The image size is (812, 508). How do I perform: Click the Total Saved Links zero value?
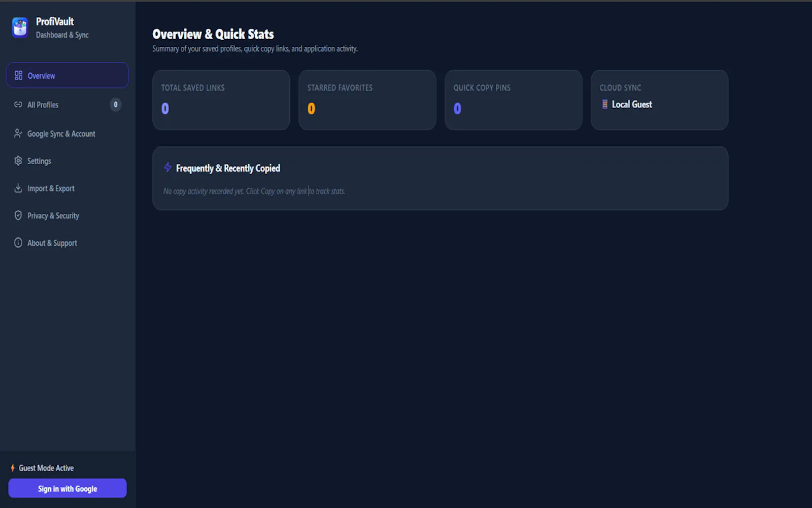[x=165, y=109]
